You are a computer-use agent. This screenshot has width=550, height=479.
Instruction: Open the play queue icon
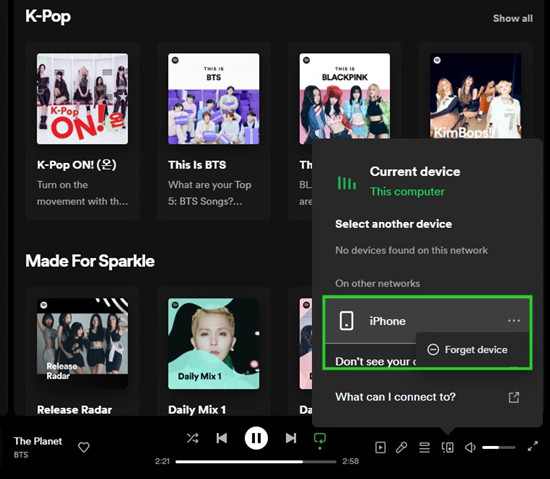click(x=424, y=447)
